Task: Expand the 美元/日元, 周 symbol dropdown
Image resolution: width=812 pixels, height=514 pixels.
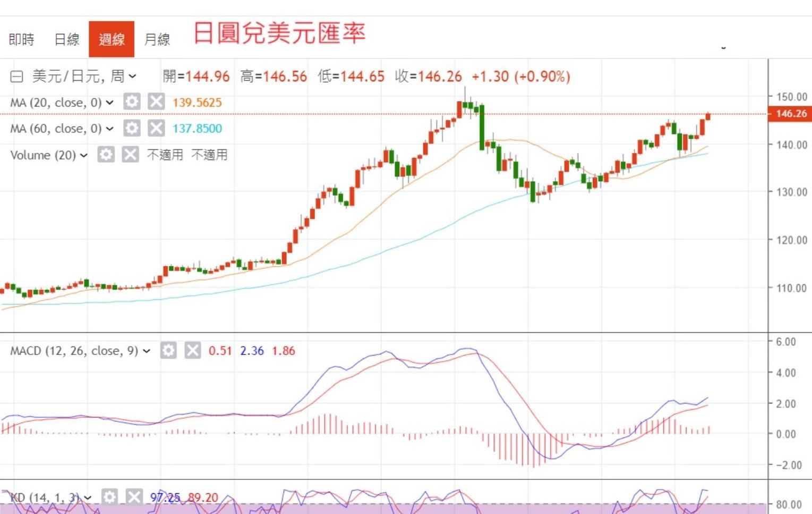Action: point(132,77)
